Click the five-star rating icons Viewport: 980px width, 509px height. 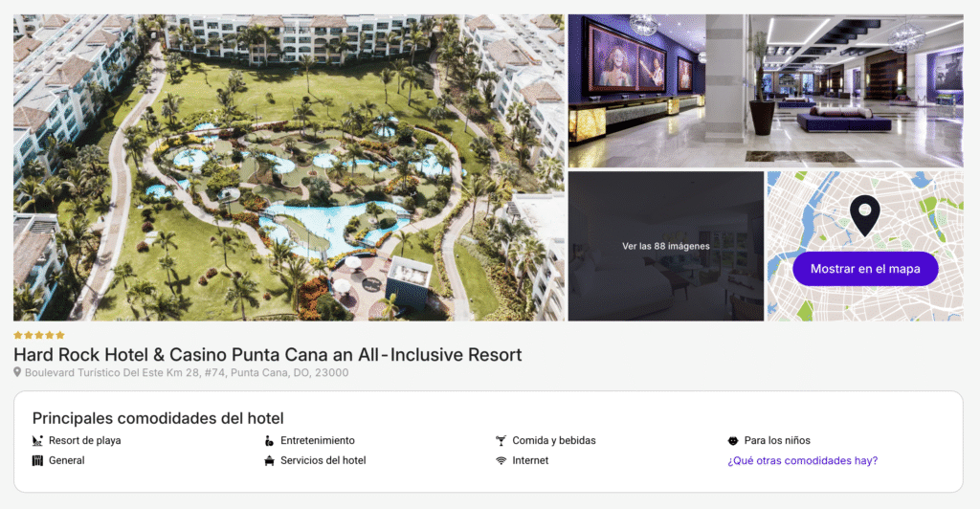pos(39,336)
